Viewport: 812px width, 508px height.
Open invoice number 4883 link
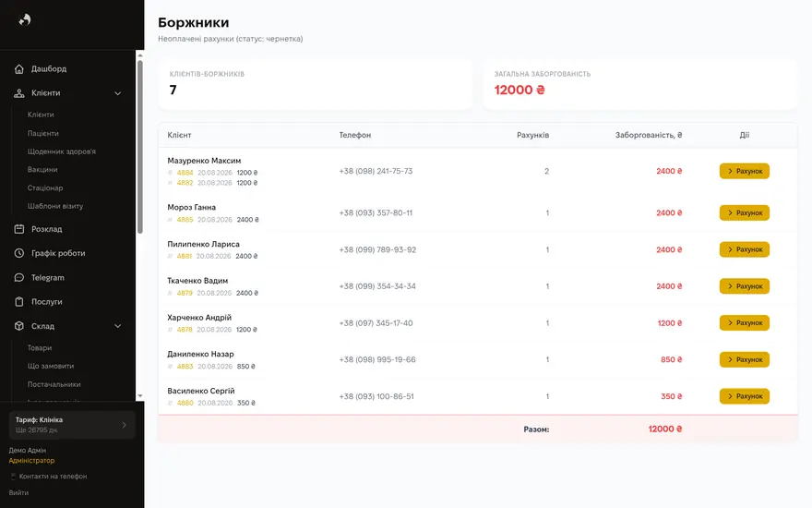click(x=185, y=367)
